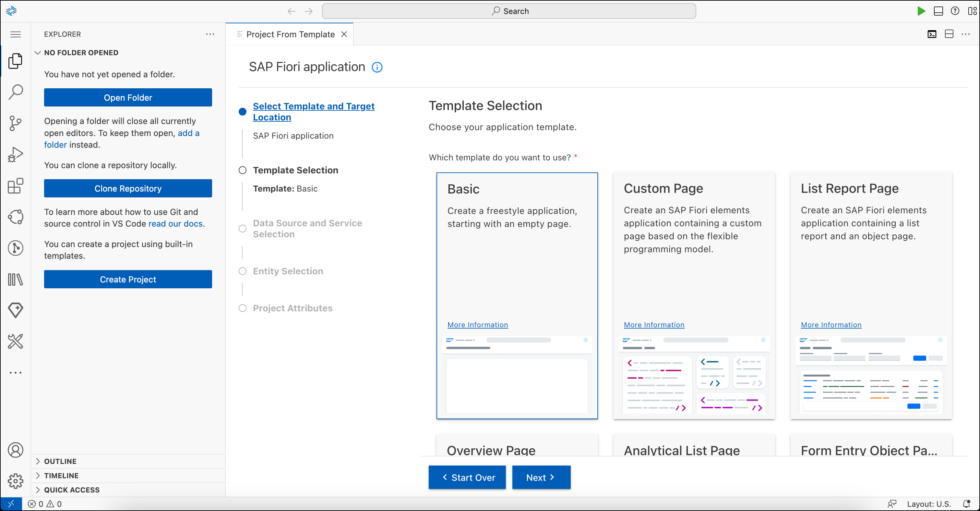980x511 pixels.
Task: Open More Information for the Basic template
Action: [478, 324]
